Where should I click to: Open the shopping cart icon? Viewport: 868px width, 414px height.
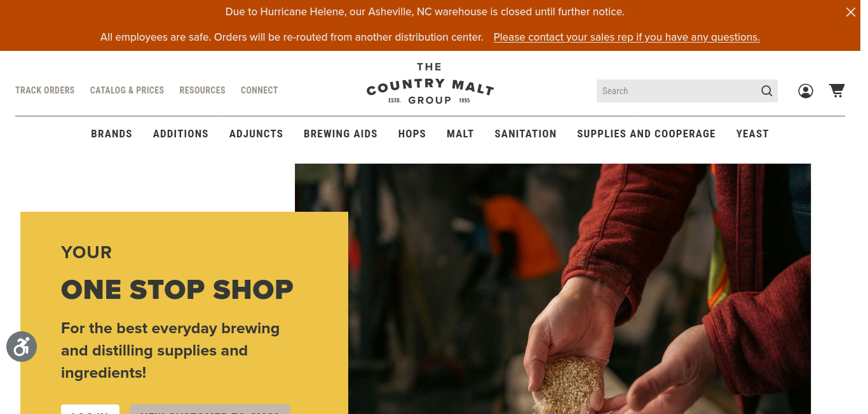point(837,90)
